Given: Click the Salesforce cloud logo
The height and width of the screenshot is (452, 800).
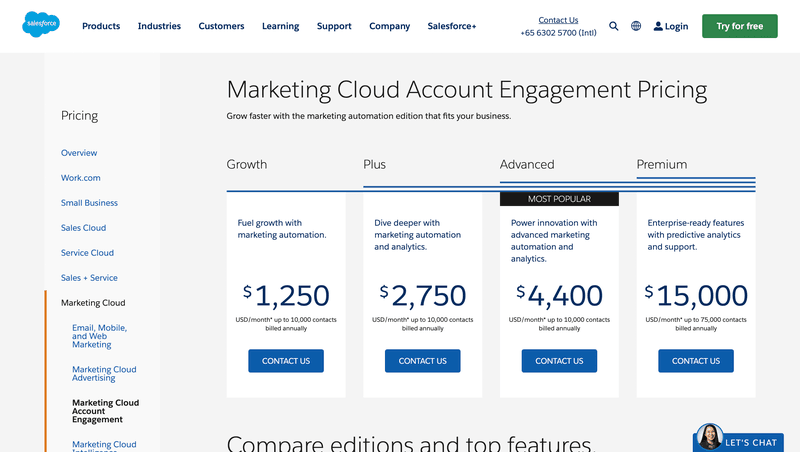Looking at the screenshot, I should (x=41, y=24).
